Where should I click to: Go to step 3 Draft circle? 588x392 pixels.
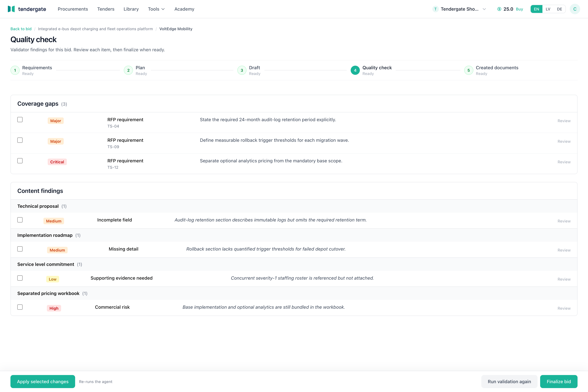point(242,70)
